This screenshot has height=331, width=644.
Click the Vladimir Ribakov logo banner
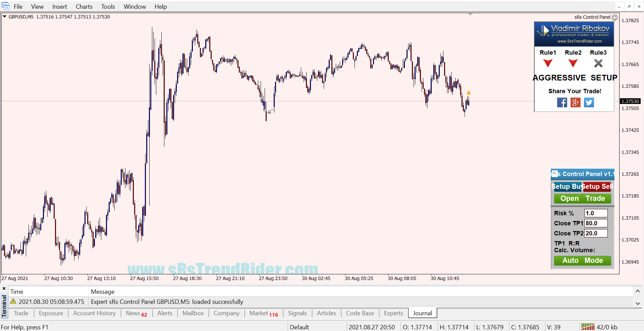[574, 34]
